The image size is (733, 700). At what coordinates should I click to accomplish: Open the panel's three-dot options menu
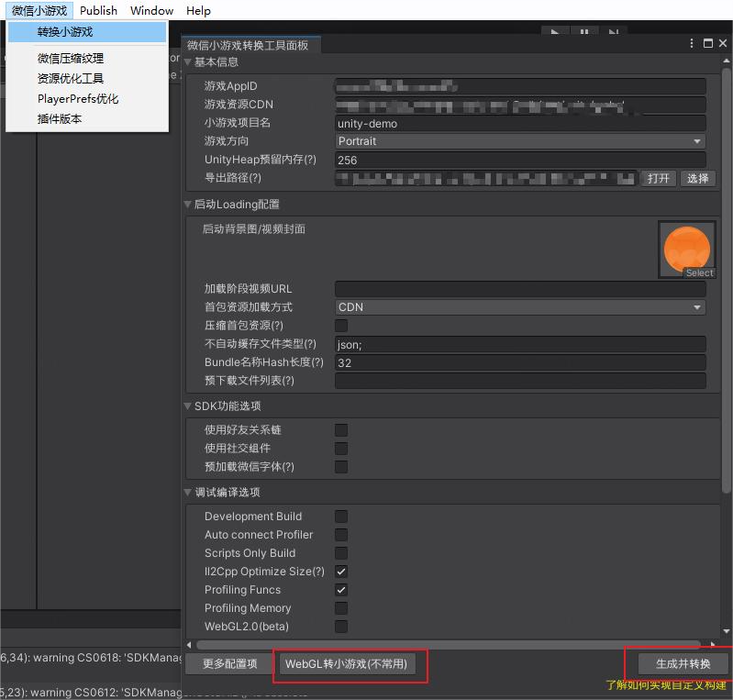coord(692,43)
